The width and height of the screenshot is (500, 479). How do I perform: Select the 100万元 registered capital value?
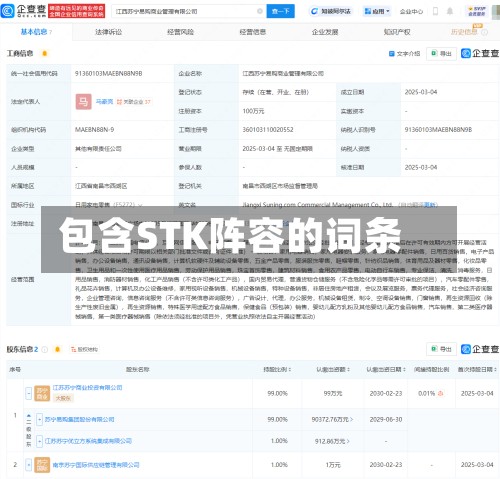coord(253,111)
